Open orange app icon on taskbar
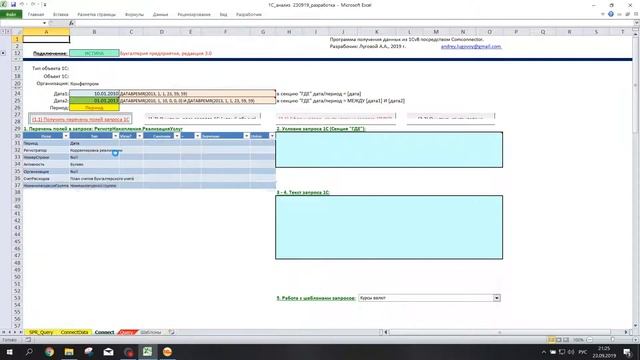Image resolution: width=640 pixels, height=360 pixels. pos(167,352)
